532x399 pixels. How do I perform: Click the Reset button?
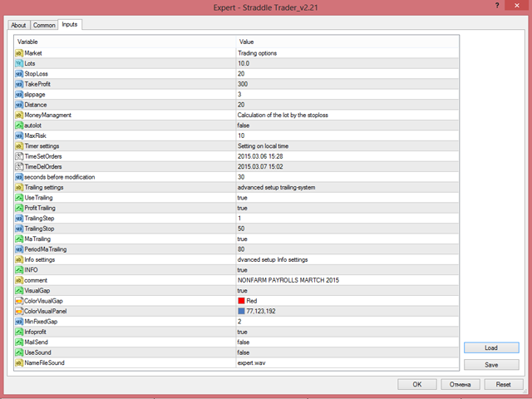click(504, 384)
